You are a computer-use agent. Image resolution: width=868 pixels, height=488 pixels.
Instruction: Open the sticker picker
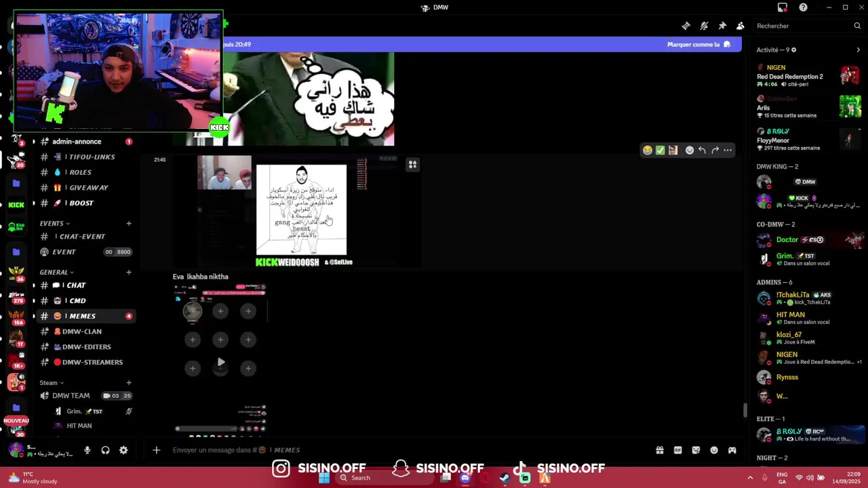[696, 450]
